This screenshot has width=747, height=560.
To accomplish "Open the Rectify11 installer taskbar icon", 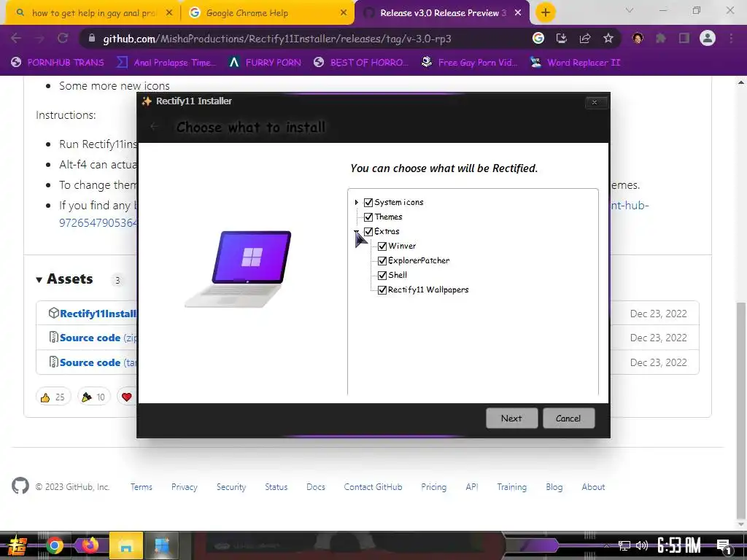I will click(x=162, y=545).
